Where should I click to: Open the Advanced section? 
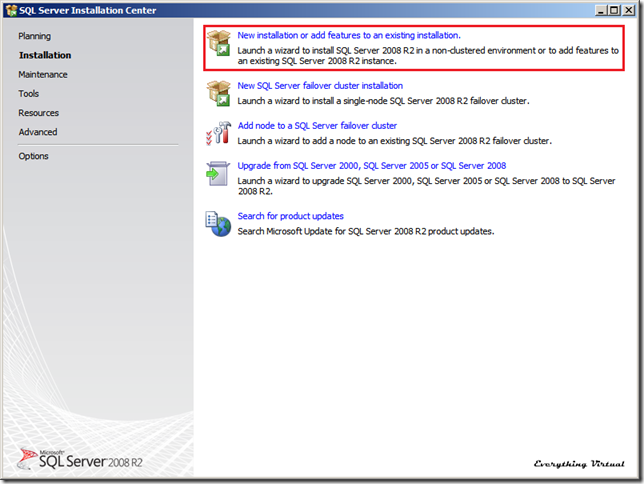coord(38,132)
